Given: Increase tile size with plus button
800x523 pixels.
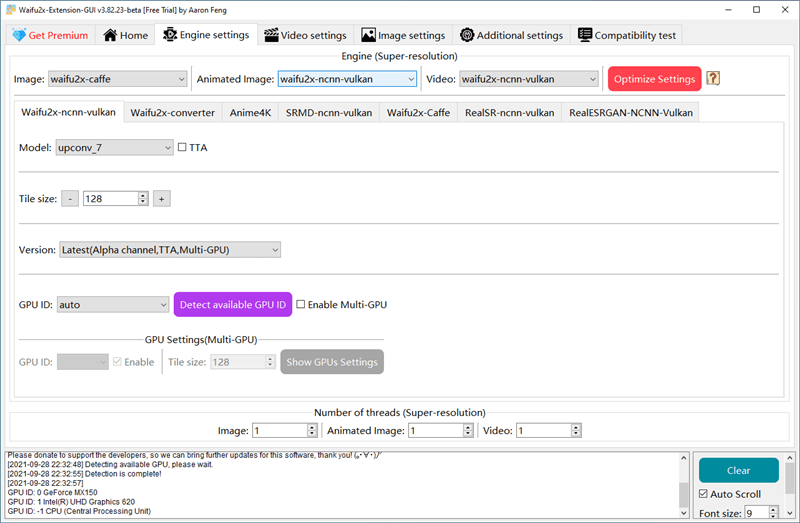Looking at the screenshot, I should coord(162,198).
